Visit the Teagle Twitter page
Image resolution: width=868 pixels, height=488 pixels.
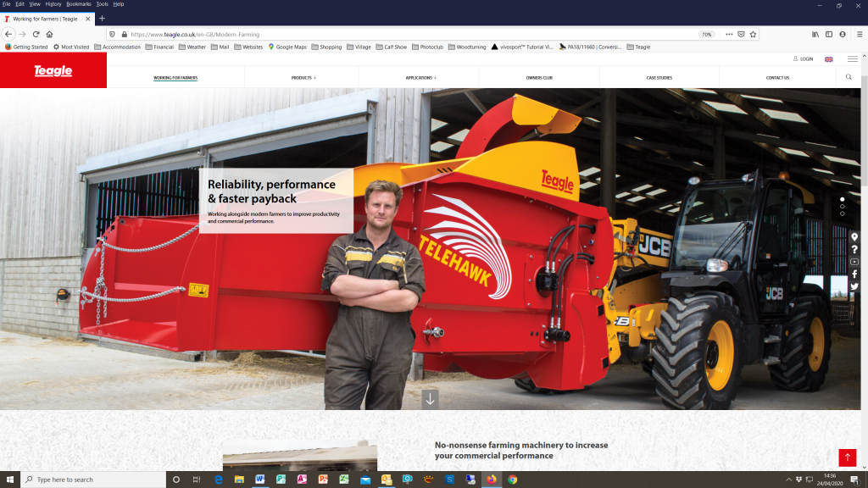click(x=854, y=286)
